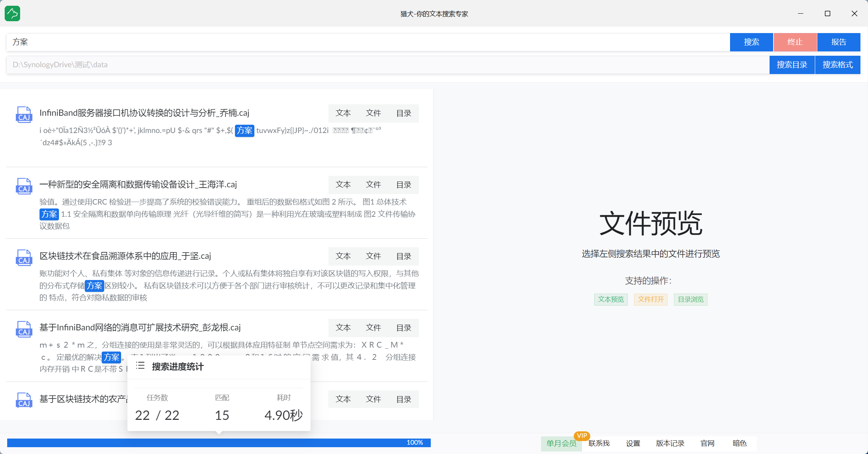Open 文件 for 区块链技术在食品溯源 result
This screenshot has width=868, height=454.
373,256
